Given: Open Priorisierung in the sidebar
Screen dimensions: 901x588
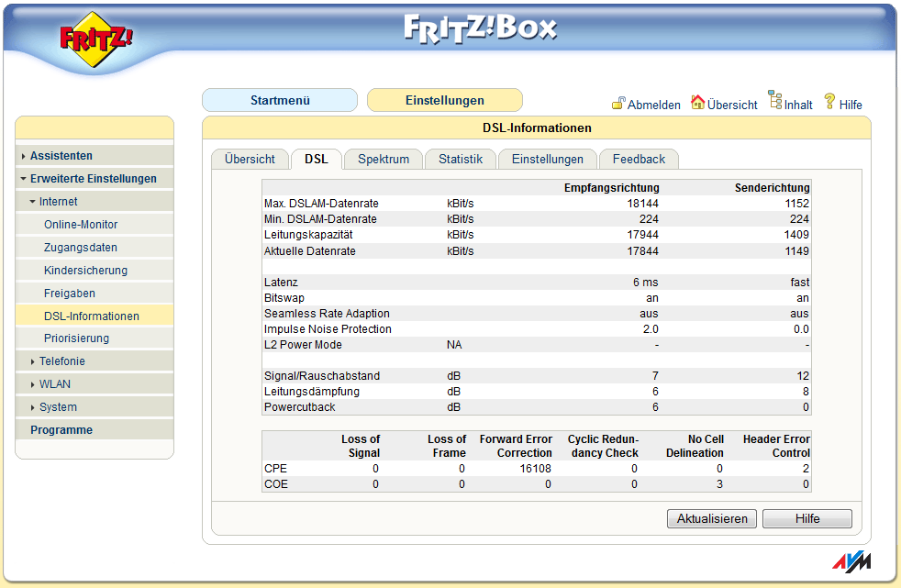Looking at the screenshot, I should 76,338.
